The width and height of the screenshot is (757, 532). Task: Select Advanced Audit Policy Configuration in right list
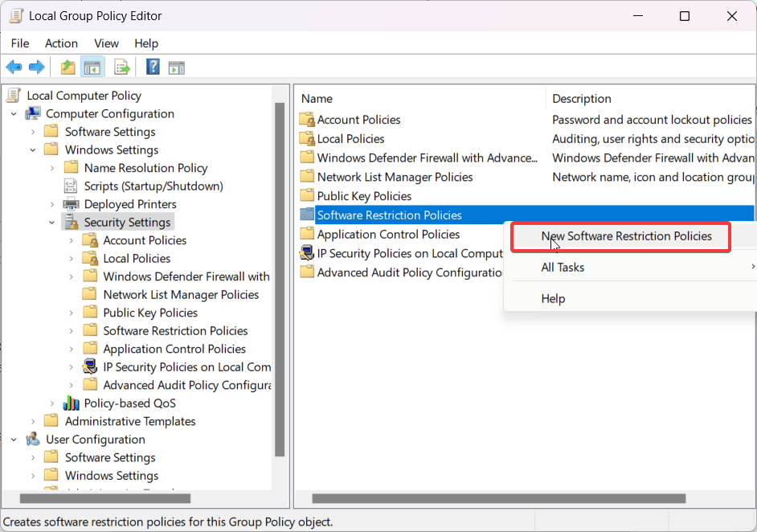pos(409,272)
